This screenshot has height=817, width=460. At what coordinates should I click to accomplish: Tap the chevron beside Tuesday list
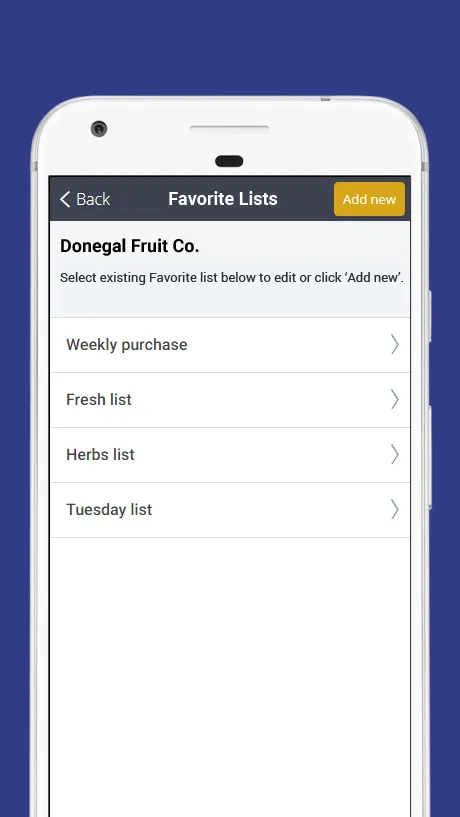(x=395, y=510)
